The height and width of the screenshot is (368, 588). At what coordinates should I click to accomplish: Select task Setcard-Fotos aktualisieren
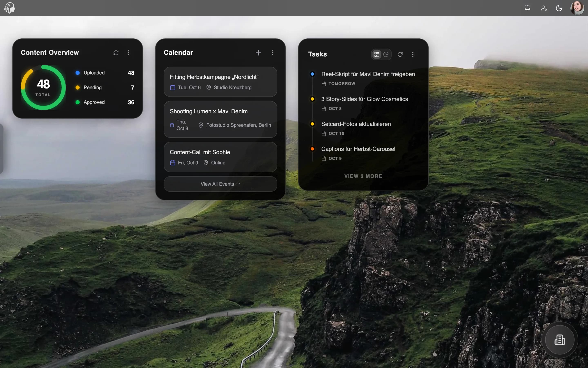(x=356, y=124)
